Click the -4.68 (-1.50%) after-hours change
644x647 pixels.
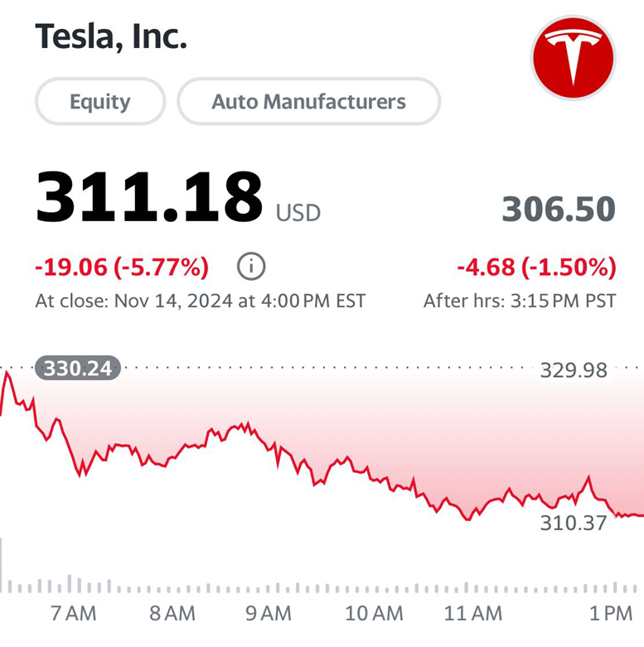coord(537,267)
